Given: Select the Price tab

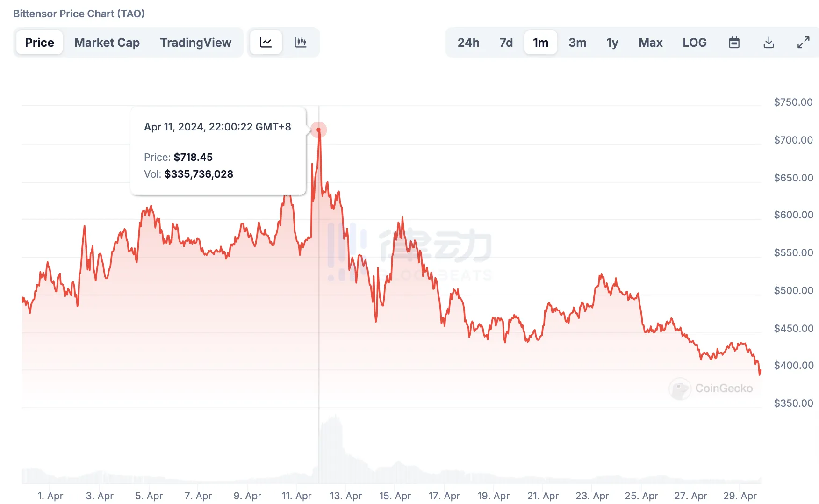Looking at the screenshot, I should (39, 43).
